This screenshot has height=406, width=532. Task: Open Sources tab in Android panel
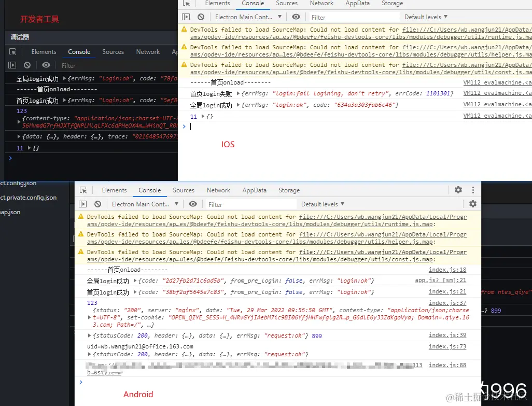[x=184, y=190]
